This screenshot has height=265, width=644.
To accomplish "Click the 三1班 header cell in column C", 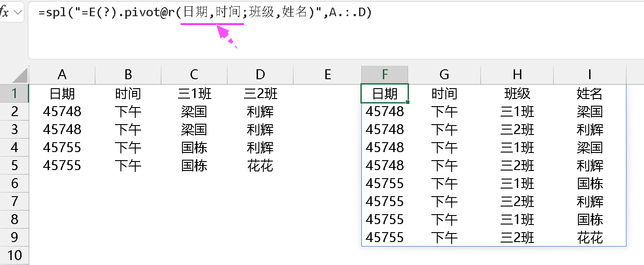I will 193,94.
